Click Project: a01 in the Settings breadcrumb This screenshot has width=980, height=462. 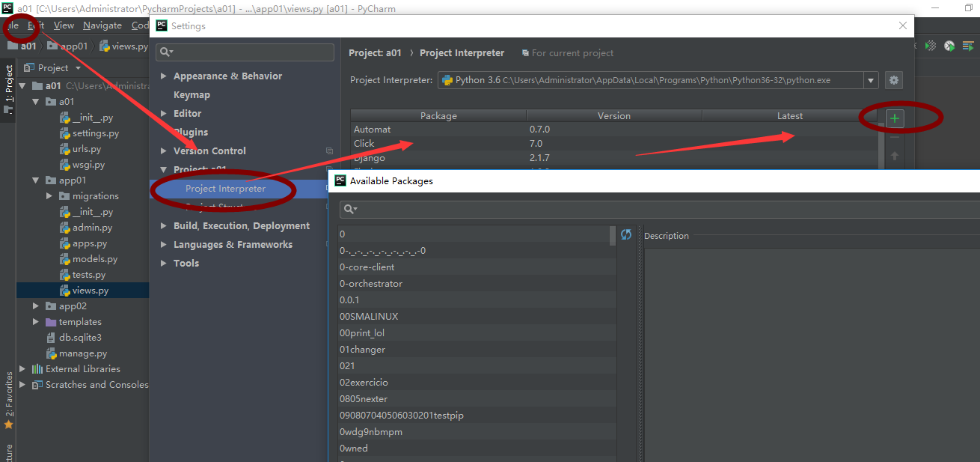point(375,53)
